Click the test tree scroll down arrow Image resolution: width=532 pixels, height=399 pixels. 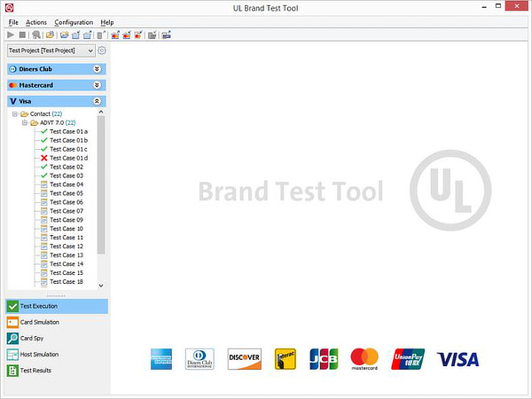(101, 286)
